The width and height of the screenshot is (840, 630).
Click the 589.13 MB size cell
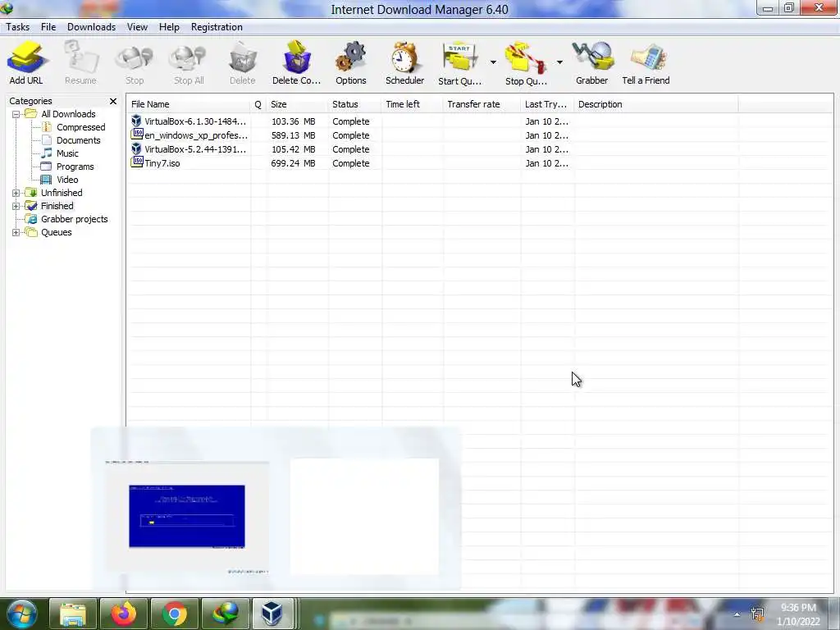[x=293, y=135]
